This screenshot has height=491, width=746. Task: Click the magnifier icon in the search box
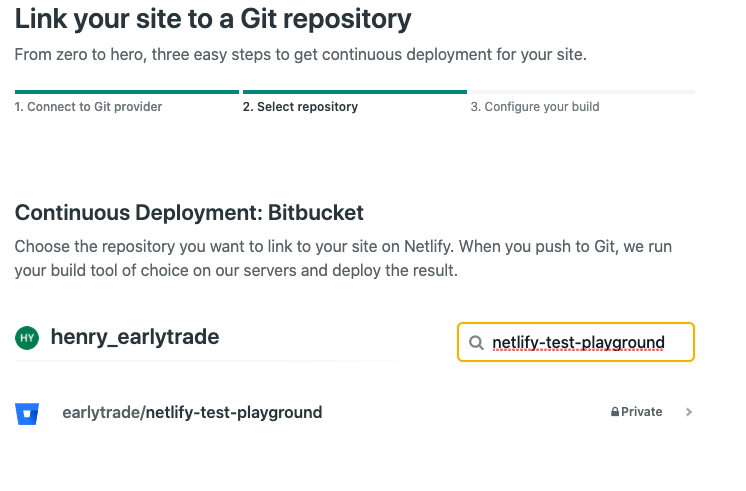pyautogui.click(x=476, y=343)
